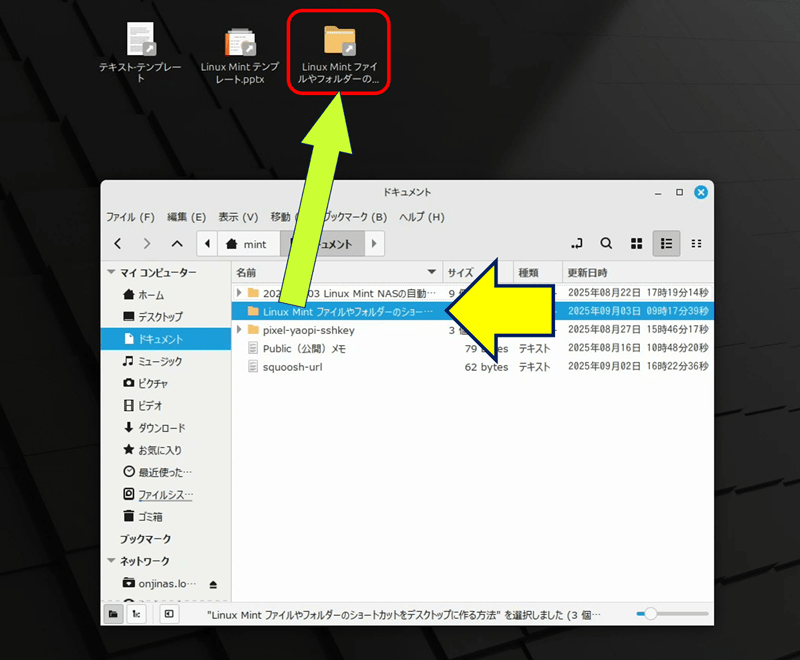The width and height of the screenshot is (800, 660).
Task: Open ビデオ in sidebar
Action: (166, 405)
